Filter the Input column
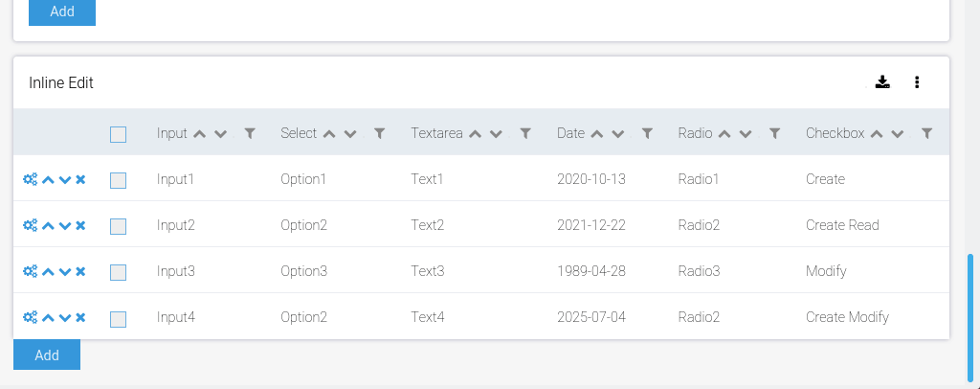 click(x=250, y=134)
